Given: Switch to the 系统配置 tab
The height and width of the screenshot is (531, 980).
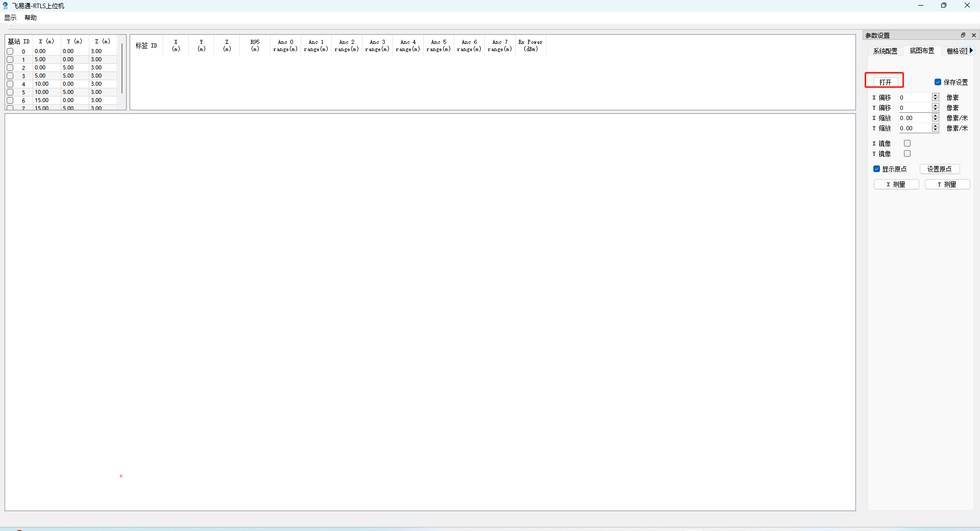Looking at the screenshot, I should (x=887, y=51).
